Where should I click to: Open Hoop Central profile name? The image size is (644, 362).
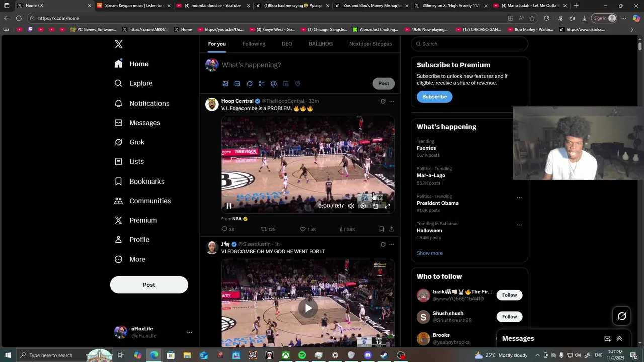point(237,101)
